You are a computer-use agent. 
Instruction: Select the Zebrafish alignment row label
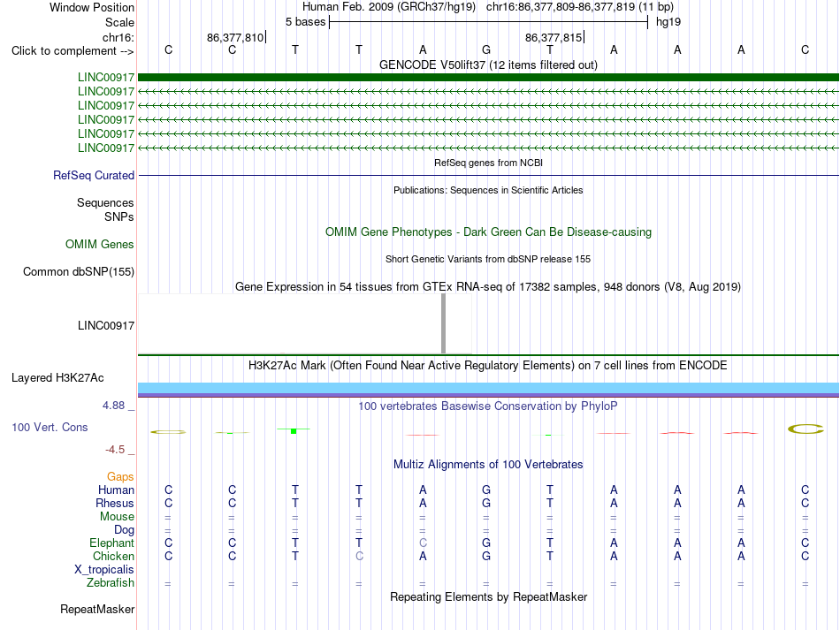tap(110, 582)
